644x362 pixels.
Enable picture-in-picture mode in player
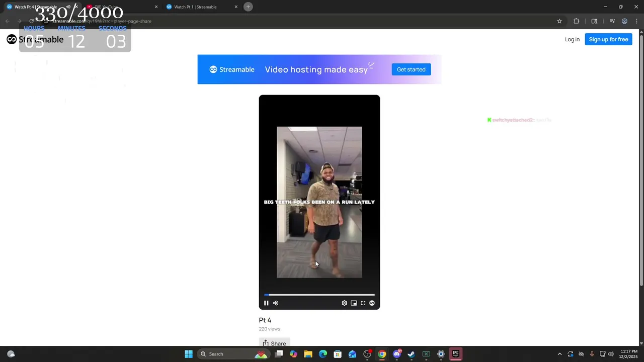tap(354, 303)
